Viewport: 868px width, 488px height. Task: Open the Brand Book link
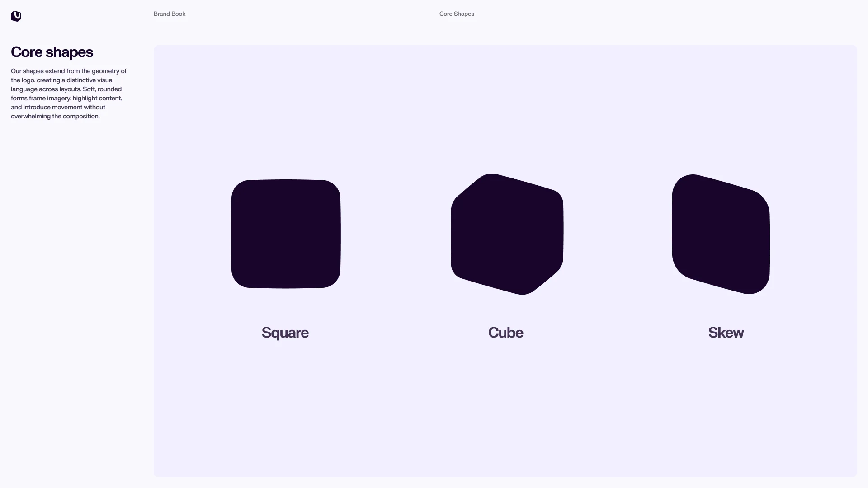pyautogui.click(x=170, y=14)
